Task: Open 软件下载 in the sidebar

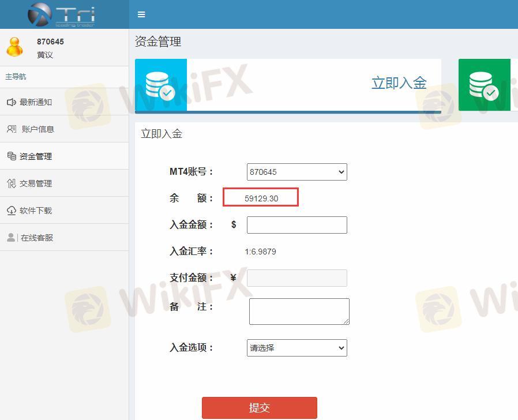Action: click(65, 211)
